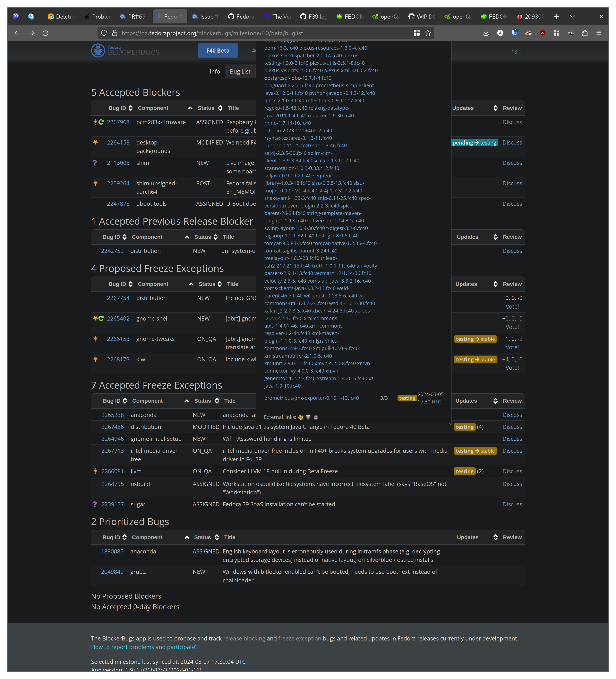The image size is (616, 679).
Task: Show site security info via padlock
Action: click(x=115, y=33)
